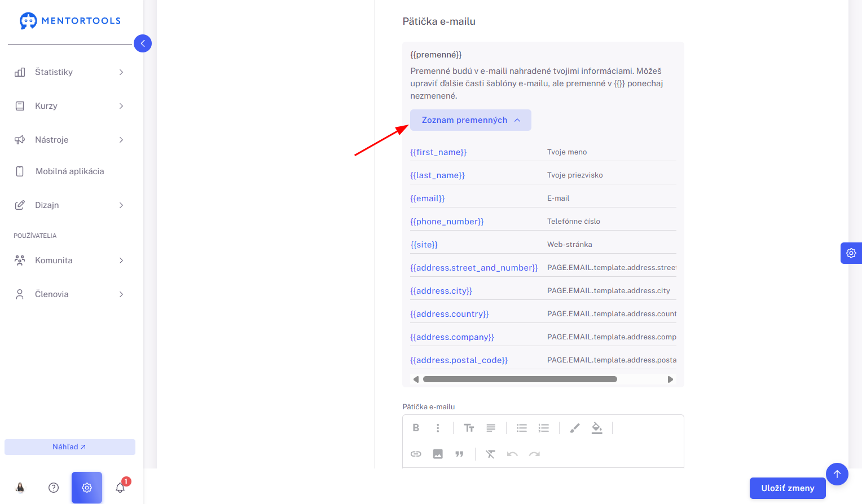Screen dimensions: 862x504
Task: Expand the Štatistiky menu
Action: (x=69, y=72)
